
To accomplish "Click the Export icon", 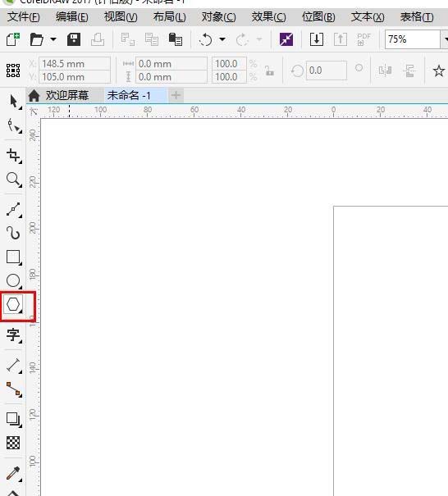I will pos(341,39).
